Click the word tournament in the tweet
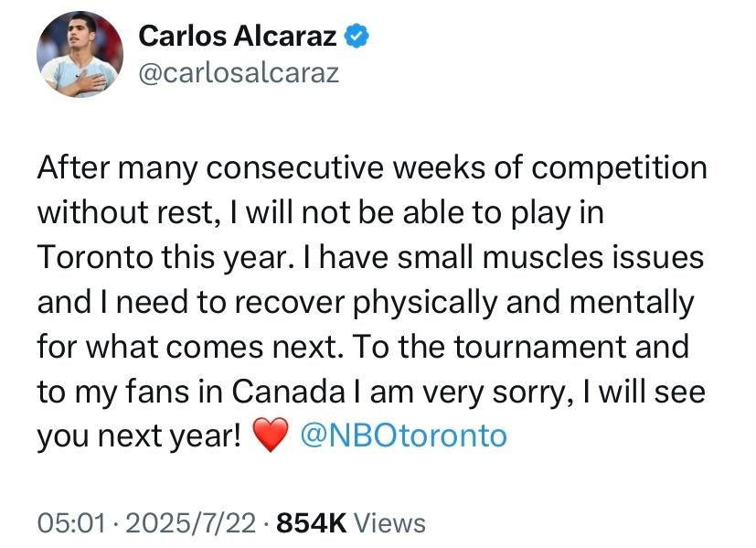 coord(540,348)
